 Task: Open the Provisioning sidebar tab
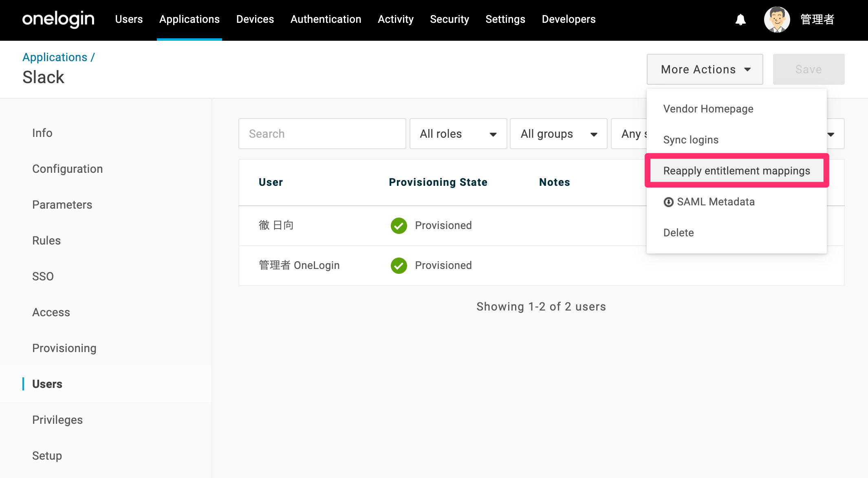pyautogui.click(x=64, y=348)
